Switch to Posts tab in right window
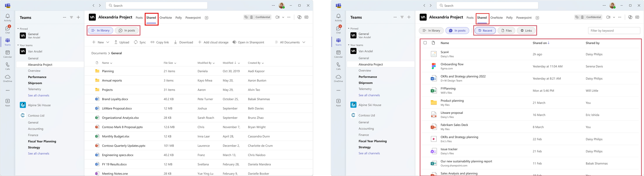644x176 pixels. (x=470, y=17)
